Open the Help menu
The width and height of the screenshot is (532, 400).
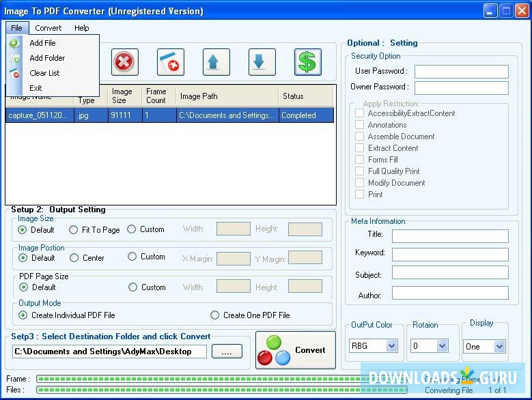[x=82, y=28]
